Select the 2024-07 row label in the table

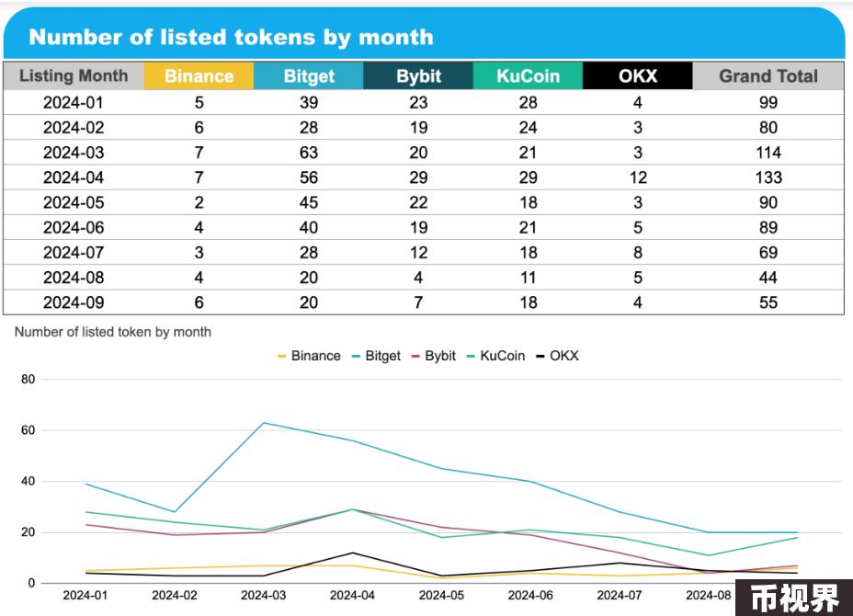pyautogui.click(x=74, y=253)
